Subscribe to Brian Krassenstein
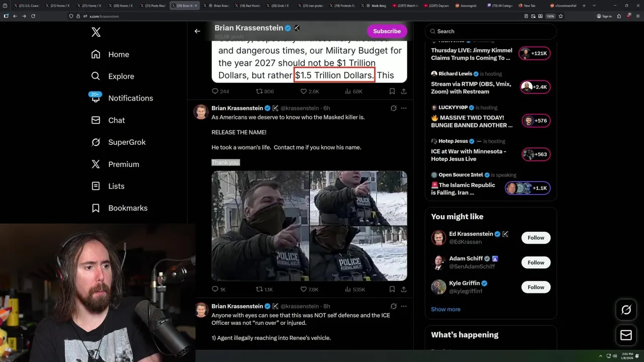The width and height of the screenshot is (644, 362). click(x=387, y=31)
